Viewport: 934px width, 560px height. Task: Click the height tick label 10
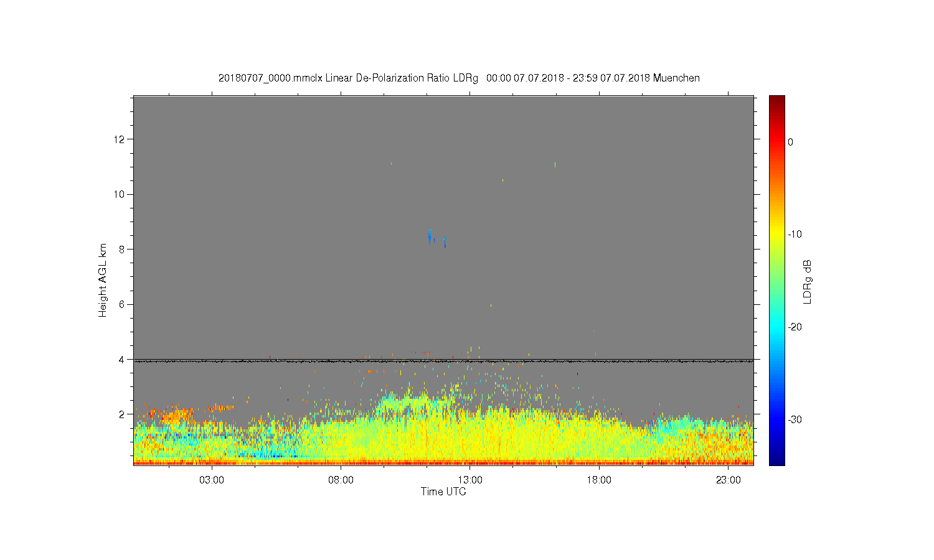click(120, 194)
